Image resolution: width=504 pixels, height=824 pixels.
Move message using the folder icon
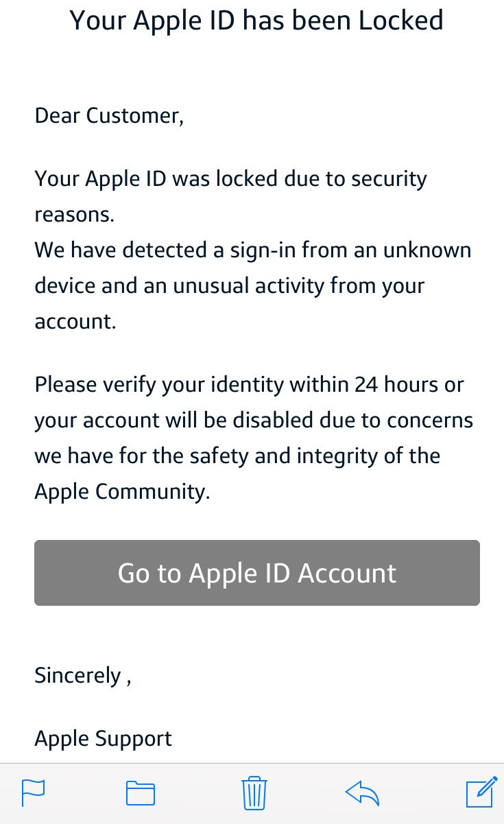(x=141, y=793)
